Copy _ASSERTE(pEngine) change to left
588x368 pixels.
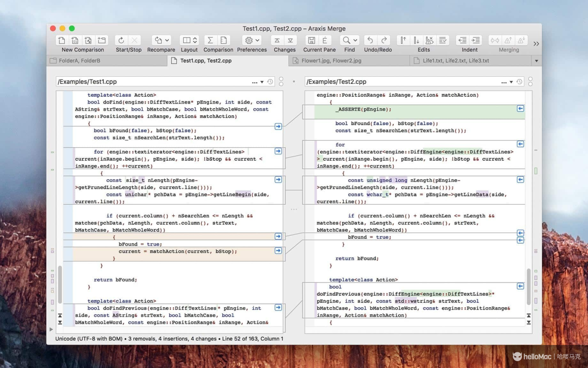[x=520, y=109]
